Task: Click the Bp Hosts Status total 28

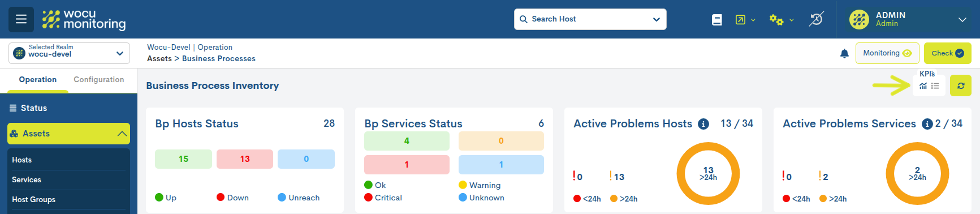Action: [329, 123]
